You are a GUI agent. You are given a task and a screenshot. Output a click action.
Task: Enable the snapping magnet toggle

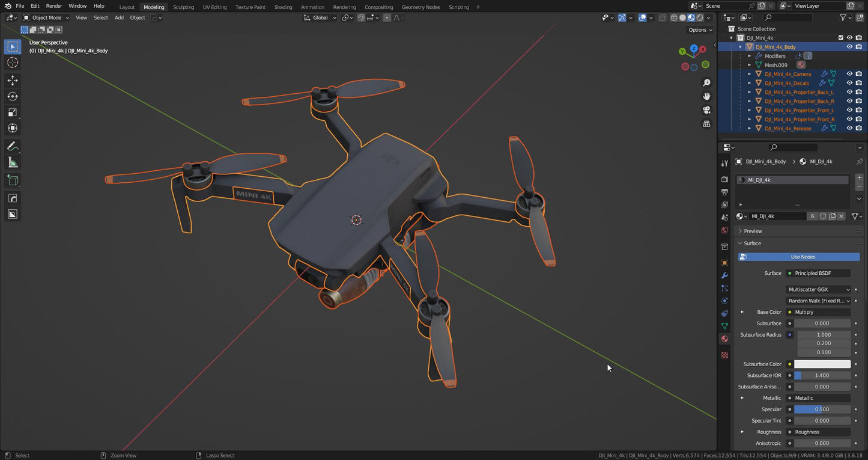pos(360,17)
